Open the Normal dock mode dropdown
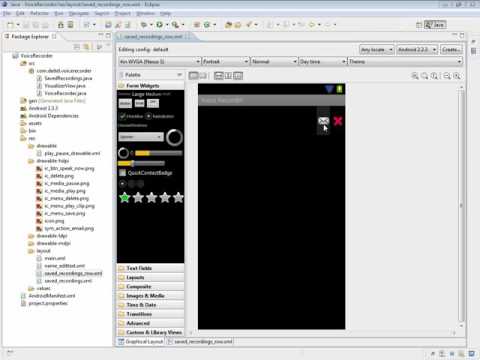This screenshot has width=480, height=360. tap(274, 61)
